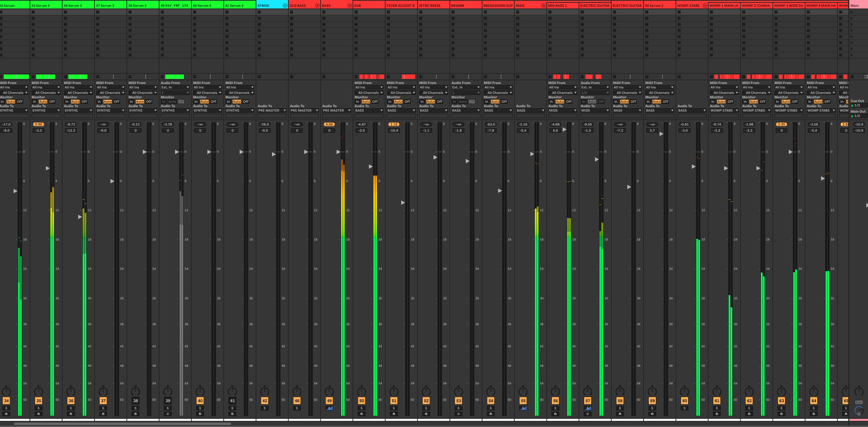Open ATMOS Audio To PRE MASTER dropdown
The width and height of the screenshot is (868, 427).
[x=272, y=110]
